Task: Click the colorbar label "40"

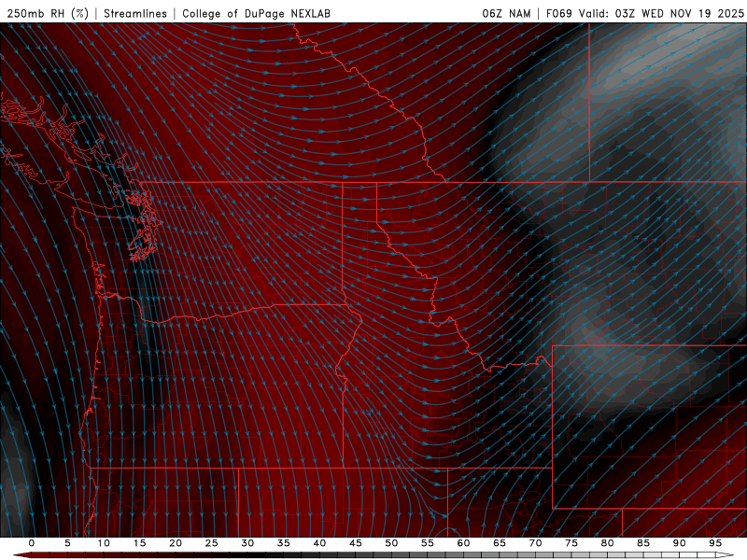Action: coord(319,543)
